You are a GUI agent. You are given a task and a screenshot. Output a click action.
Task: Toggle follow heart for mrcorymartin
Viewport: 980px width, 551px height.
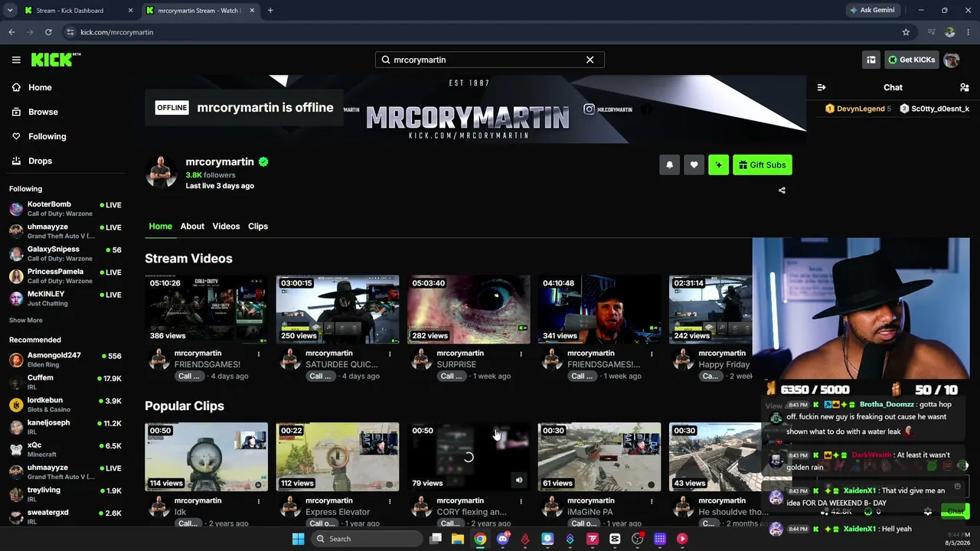point(694,165)
